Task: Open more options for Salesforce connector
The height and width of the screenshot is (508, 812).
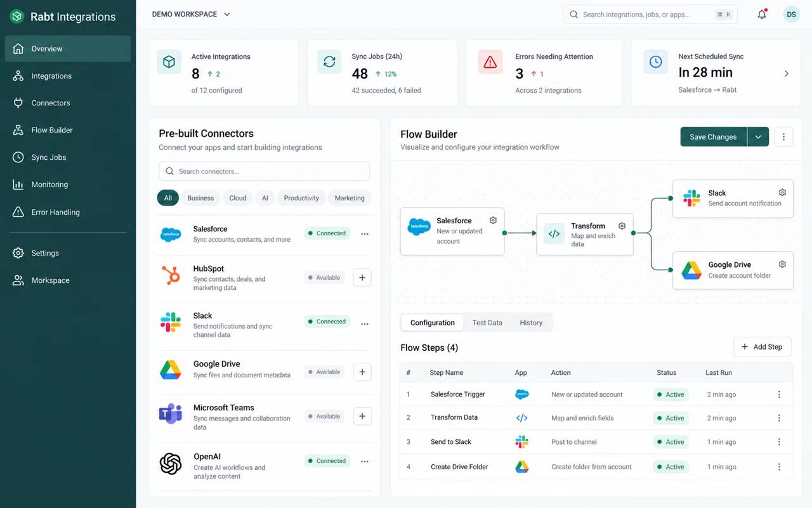Action: click(365, 234)
